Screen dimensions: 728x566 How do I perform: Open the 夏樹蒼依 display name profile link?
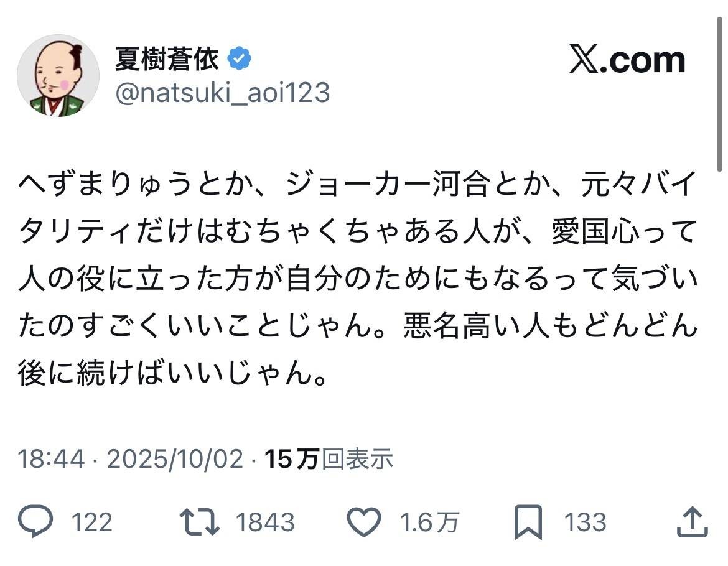point(167,60)
